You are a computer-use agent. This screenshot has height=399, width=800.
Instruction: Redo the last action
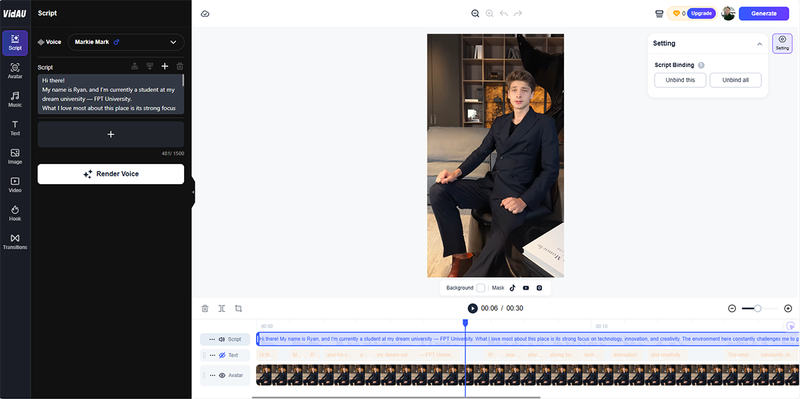[x=518, y=14]
